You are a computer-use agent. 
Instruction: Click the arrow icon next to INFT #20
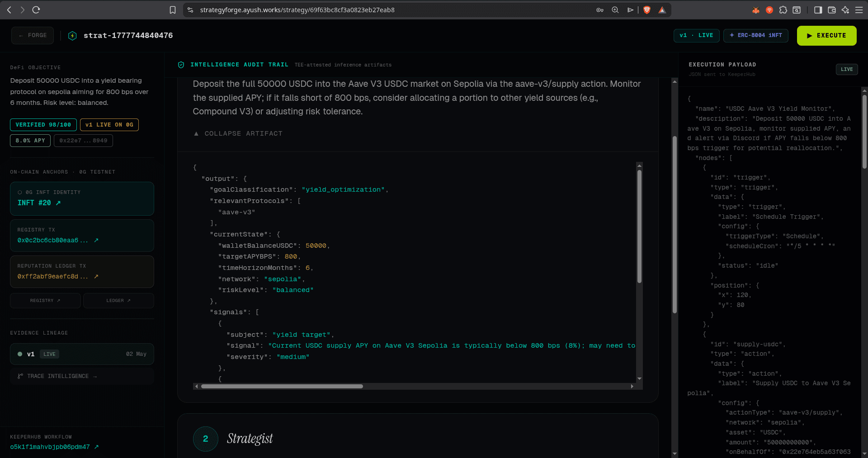[x=58, y=203]
